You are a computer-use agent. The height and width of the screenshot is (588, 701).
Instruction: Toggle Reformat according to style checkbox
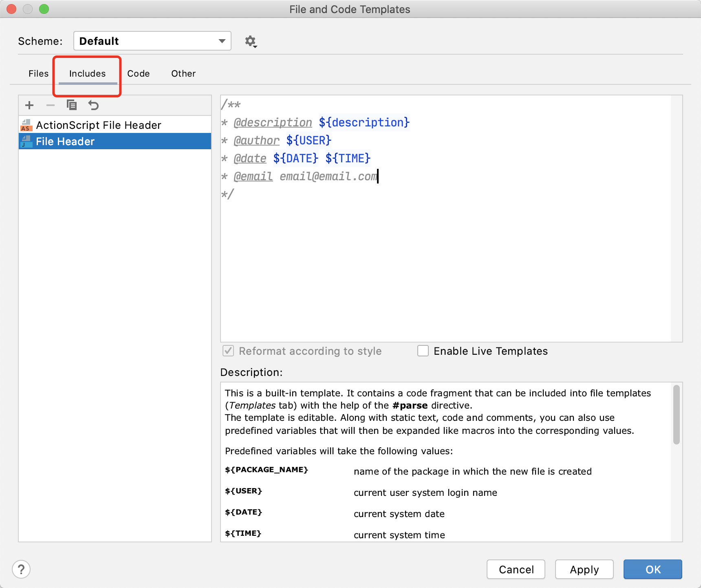(228, 351)
